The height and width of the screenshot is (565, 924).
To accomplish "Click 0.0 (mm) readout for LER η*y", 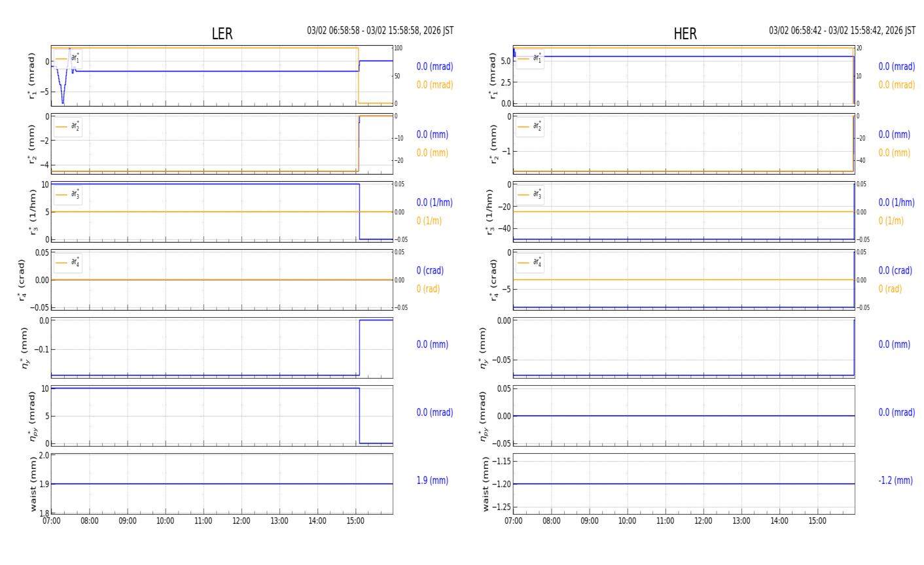I will 433,345.
